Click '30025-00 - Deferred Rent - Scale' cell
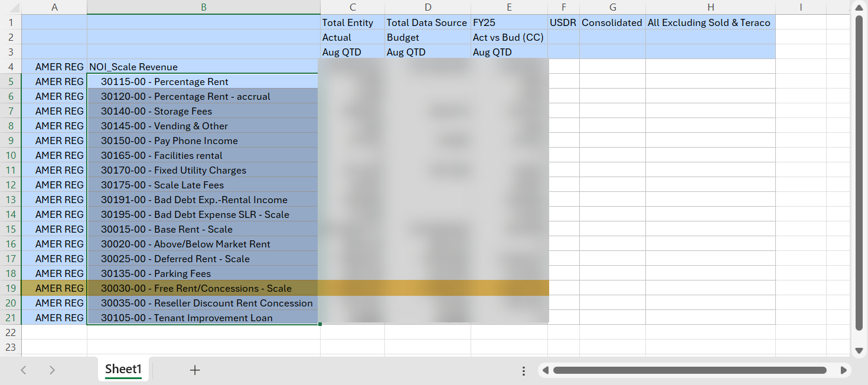This screenshot has width=868, height=385. tap(204, 259)
